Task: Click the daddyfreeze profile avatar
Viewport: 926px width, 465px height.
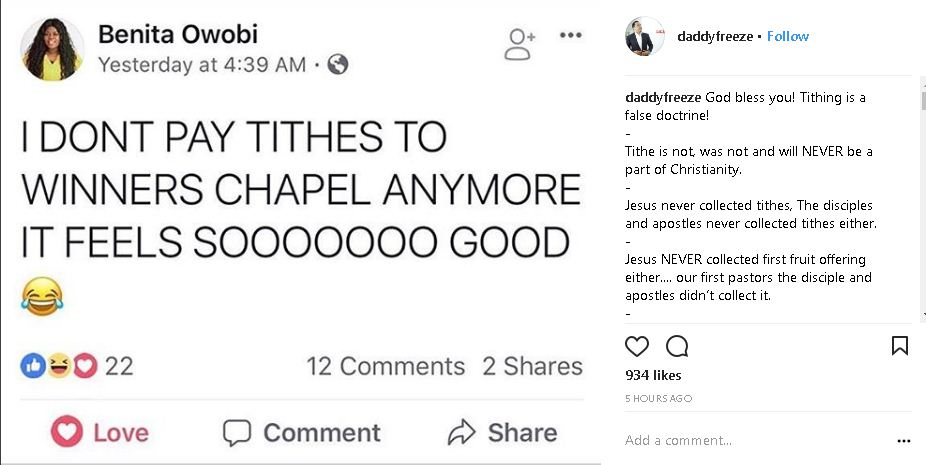Action: click(644, 36)
